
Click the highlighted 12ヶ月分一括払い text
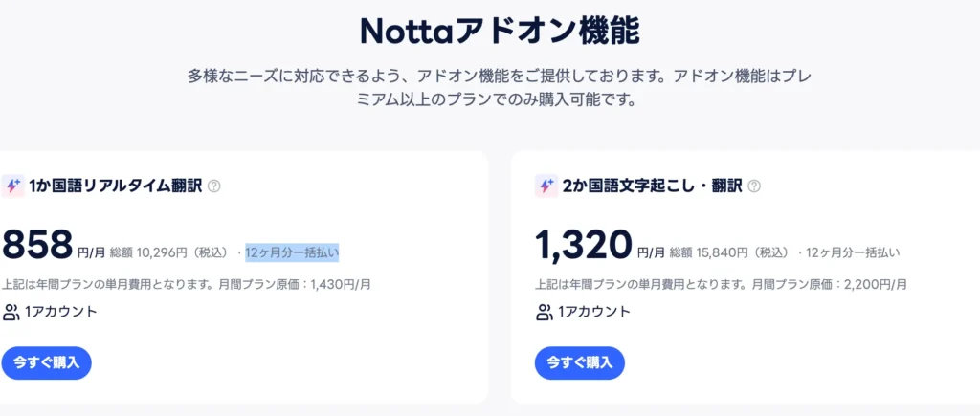point(292,252)
